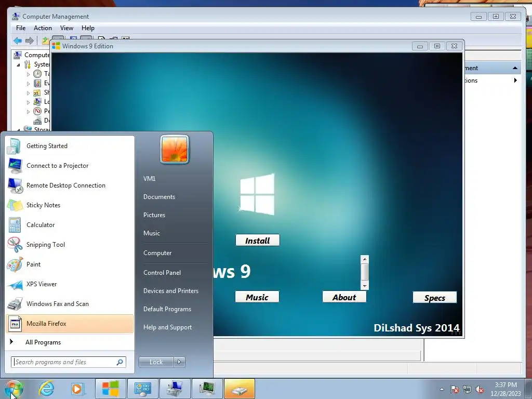Open Help and Support
The width and height of the screenshot is (532, 399).
[167, 327]
